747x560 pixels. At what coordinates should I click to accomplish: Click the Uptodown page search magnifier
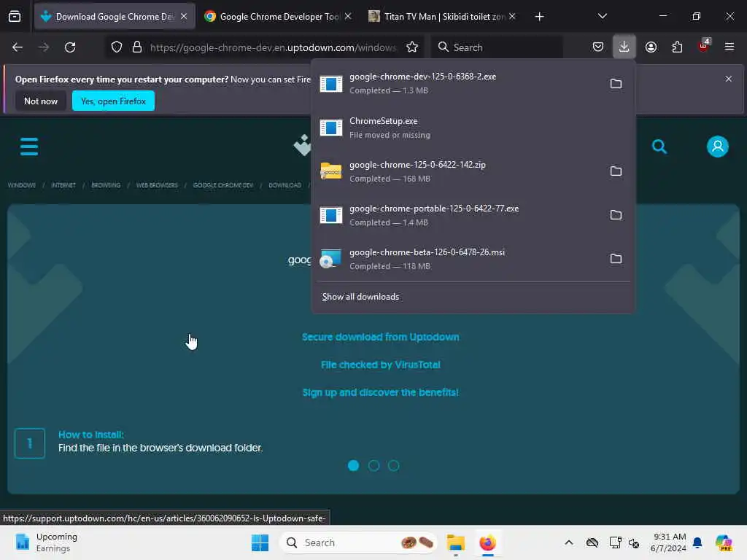point(659,147)
